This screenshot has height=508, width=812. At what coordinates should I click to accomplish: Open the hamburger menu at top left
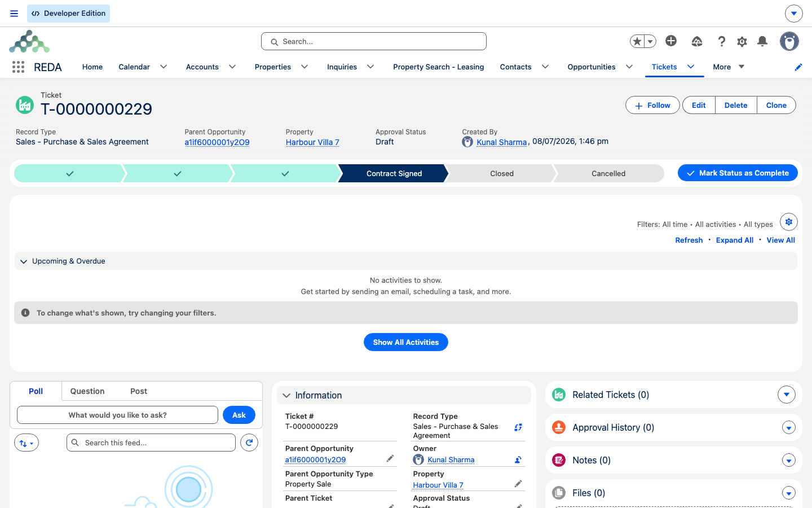pyautogui.click(x=14, y=14)
